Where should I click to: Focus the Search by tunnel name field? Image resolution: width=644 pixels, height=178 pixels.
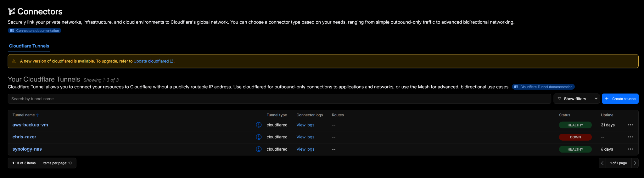(x=279, y=99)
